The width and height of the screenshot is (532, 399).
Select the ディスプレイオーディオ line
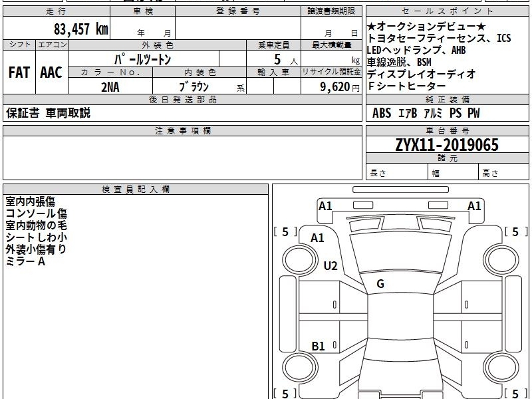click(422, 74)
